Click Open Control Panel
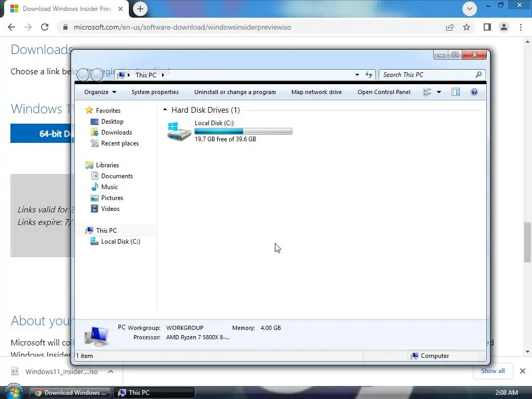Image resolution: width=532 pixels, height=399 pixels. pyautogui.click(x=384, y=92)
